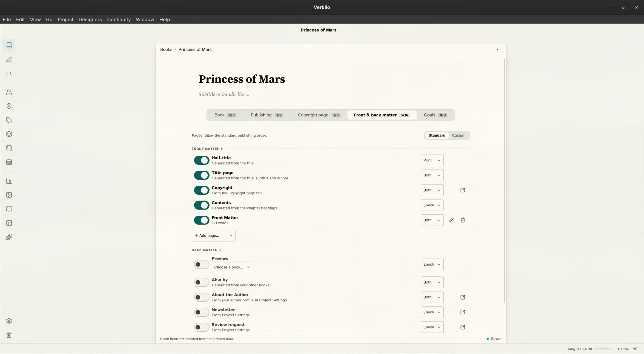The image size is (644, 354).
Task: Open the Choose a book dropdown
Action: click(232, 267)
